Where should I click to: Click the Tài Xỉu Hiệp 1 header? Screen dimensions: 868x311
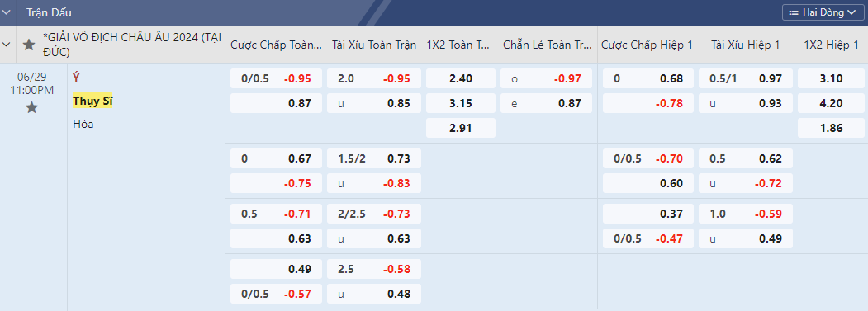pos(746,45)
